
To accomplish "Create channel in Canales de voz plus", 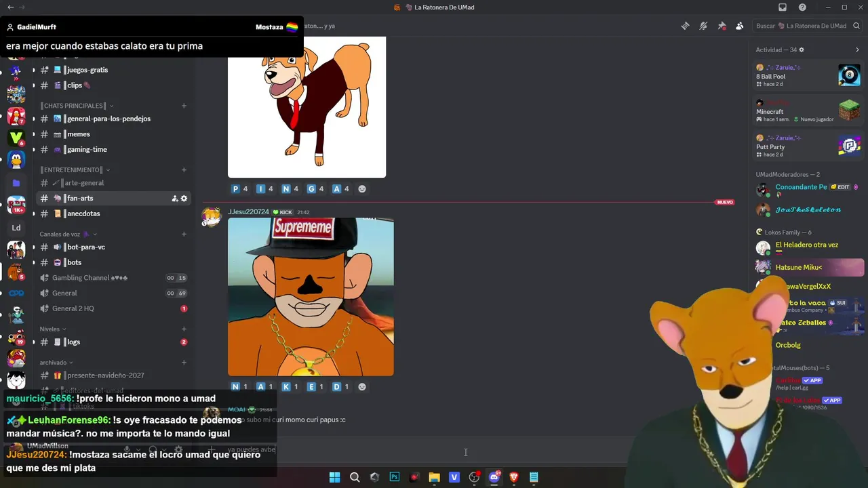I will [x=184, y=235].
